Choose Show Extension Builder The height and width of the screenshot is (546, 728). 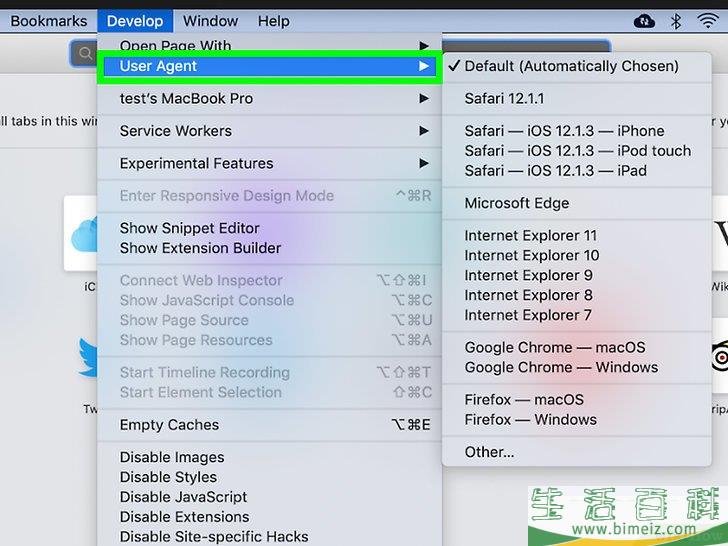[269, 248]
